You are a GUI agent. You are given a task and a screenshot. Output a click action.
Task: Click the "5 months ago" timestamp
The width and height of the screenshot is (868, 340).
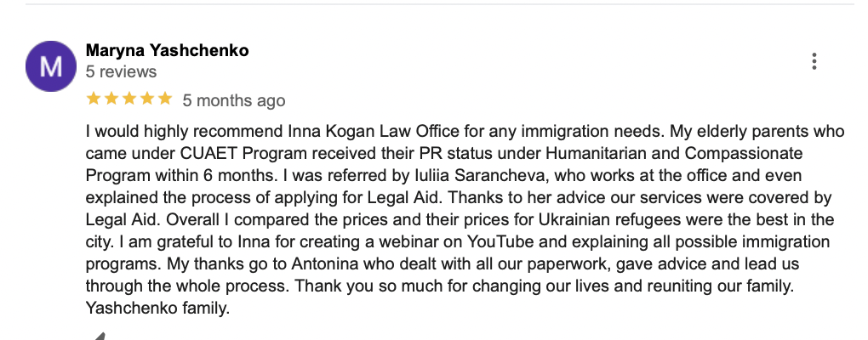pyautogui.click(x=234, y=100)
